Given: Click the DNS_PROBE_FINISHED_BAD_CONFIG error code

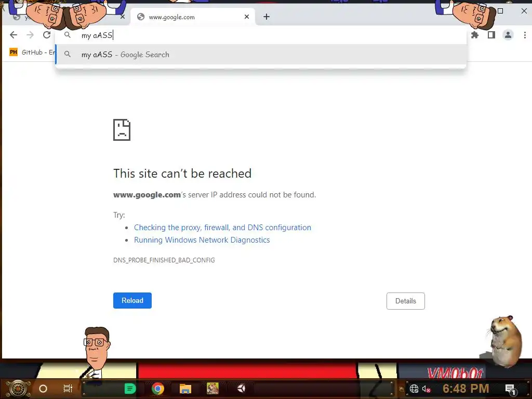Looking at the screenshot, I should 164,260.
